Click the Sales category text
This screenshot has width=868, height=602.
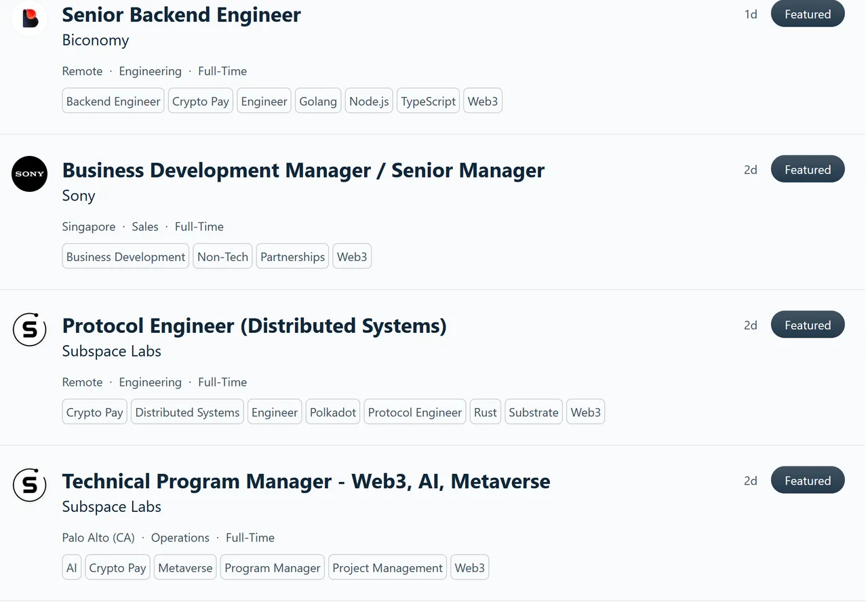(x=145, y=226)
